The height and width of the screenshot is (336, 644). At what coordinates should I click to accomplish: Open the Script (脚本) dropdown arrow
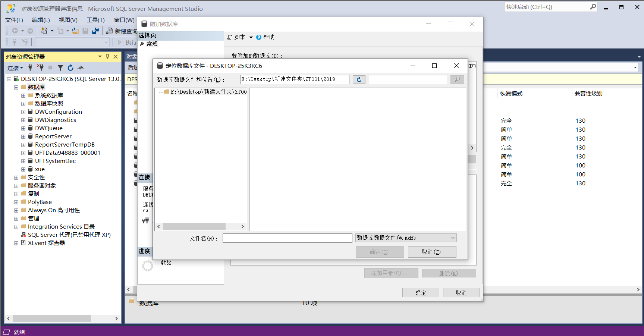pos(251,37)
